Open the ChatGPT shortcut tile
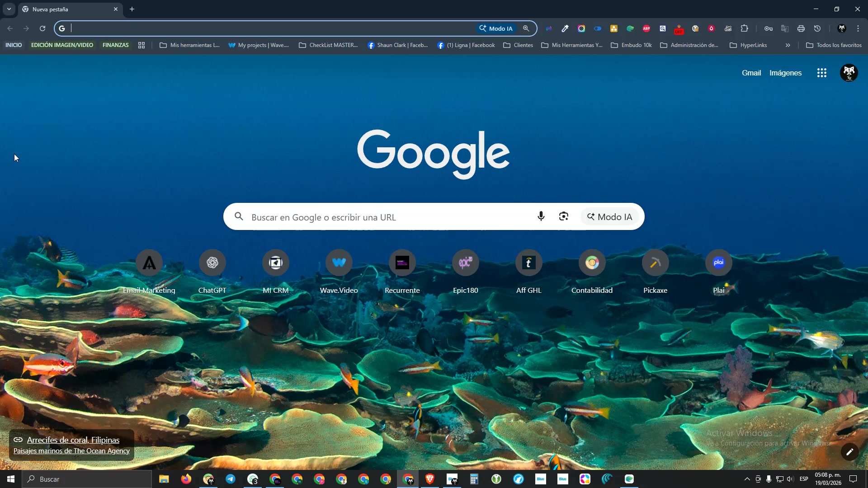 point(212,263)
